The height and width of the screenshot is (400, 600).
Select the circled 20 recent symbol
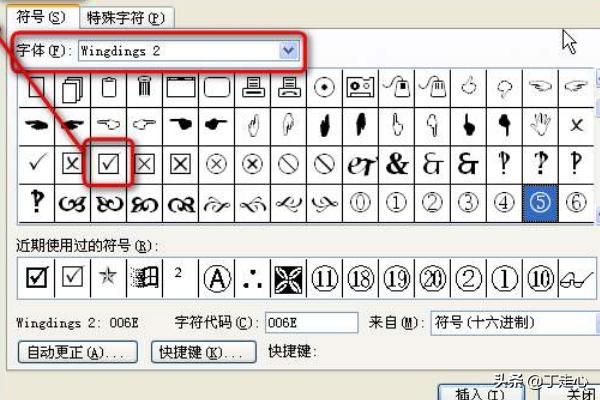click(x=433, y=278)
